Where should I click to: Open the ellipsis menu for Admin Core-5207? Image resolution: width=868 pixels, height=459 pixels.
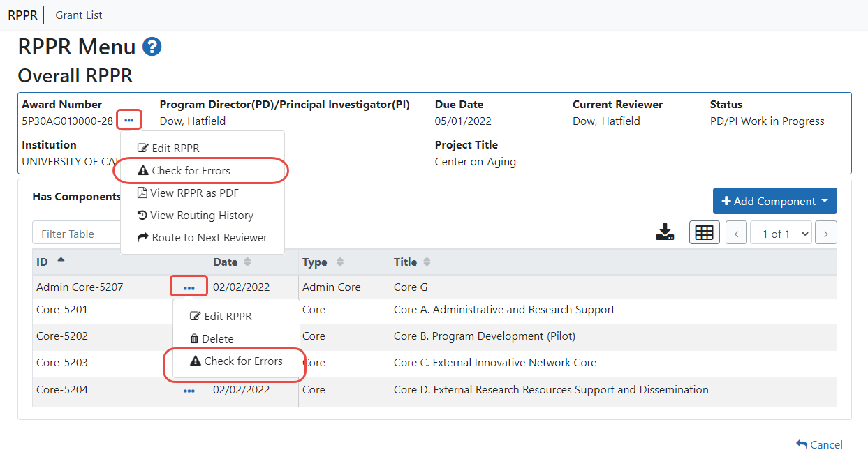pos(189,287)
